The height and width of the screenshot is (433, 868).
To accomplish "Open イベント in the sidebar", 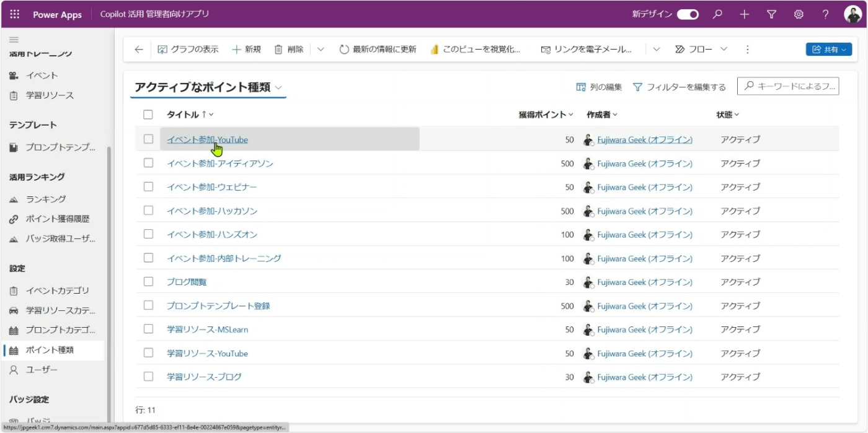I will (42, 76).
